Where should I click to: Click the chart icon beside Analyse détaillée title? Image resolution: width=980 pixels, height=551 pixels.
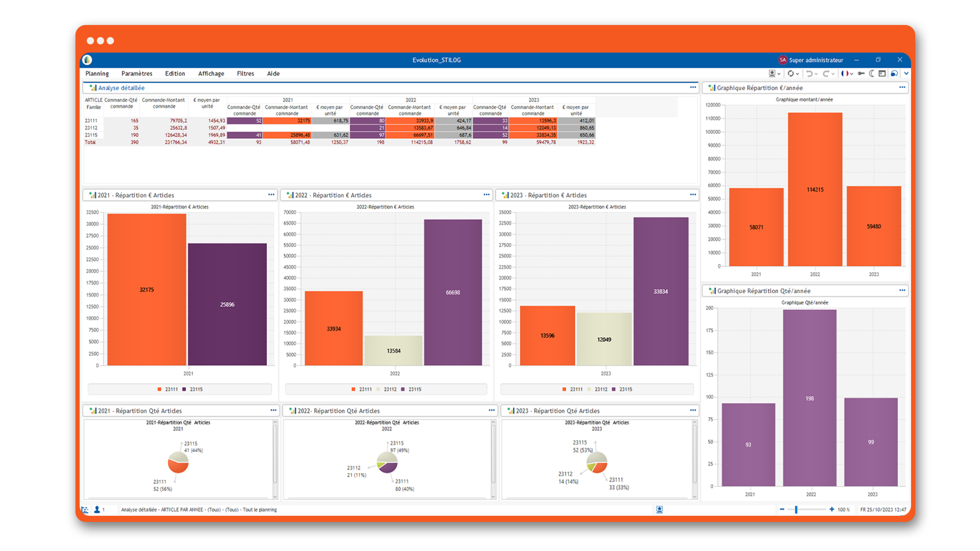click(x=92, y=88)
